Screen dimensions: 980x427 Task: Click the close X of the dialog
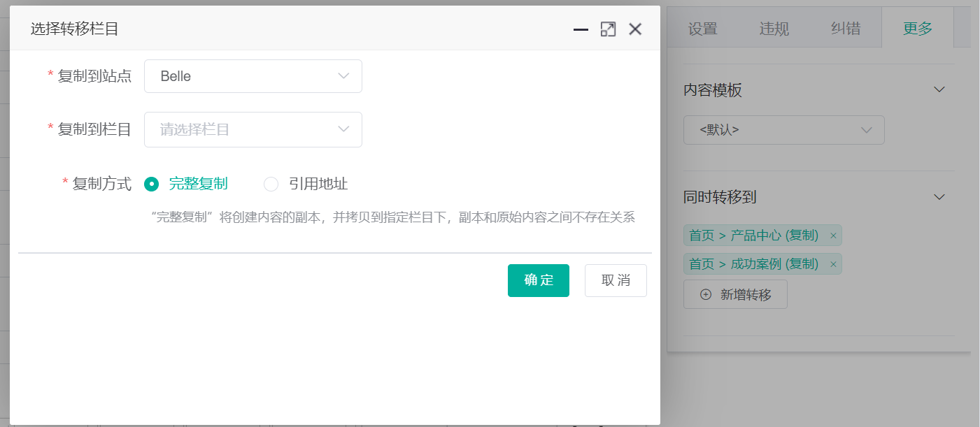634,29
